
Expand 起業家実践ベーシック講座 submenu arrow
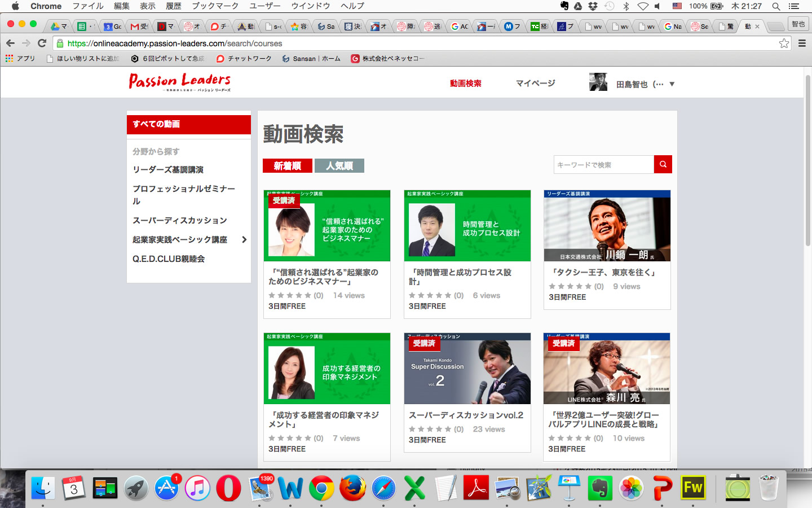[244, 240]
